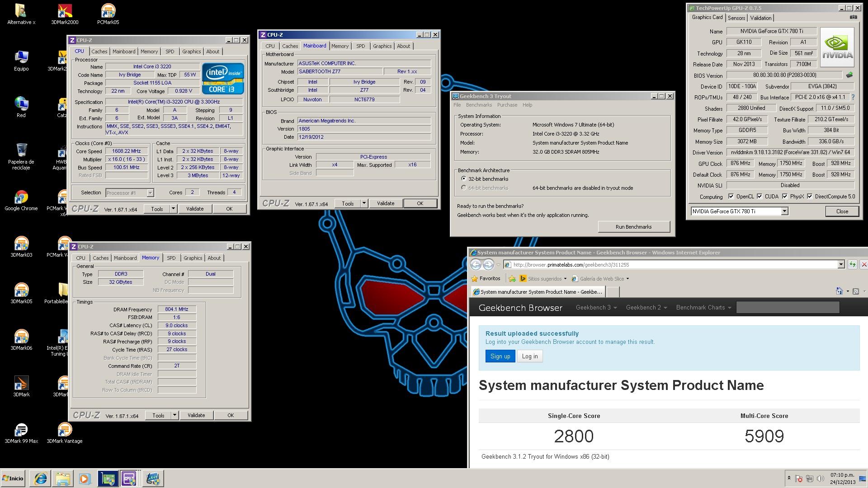The width and height of the screenshot is (868, 488).
Task: Open Processor #1 selection dropdown
Action: tap(151, 193)
